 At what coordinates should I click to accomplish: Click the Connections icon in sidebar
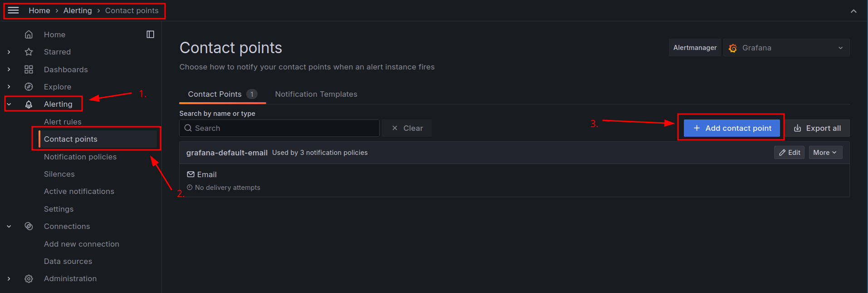[x=29, y=226]
